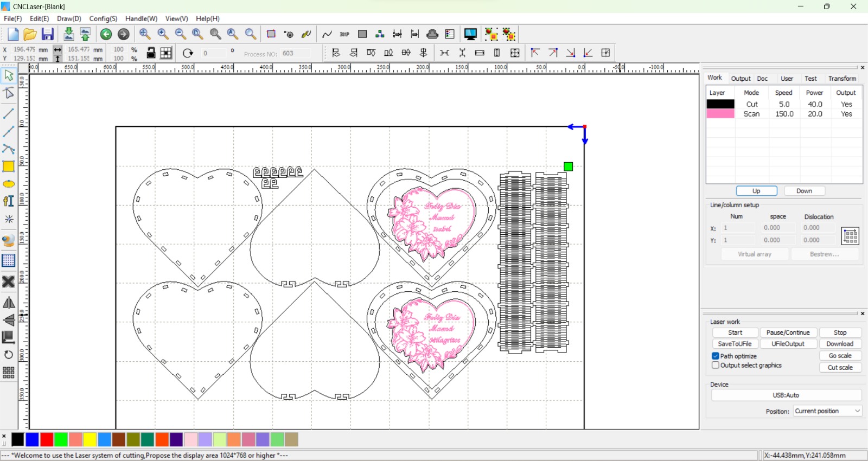Viewport: 868px width, 461px height.
Task: Open the USB:Auto device selector
Action: tap(786, 395)
